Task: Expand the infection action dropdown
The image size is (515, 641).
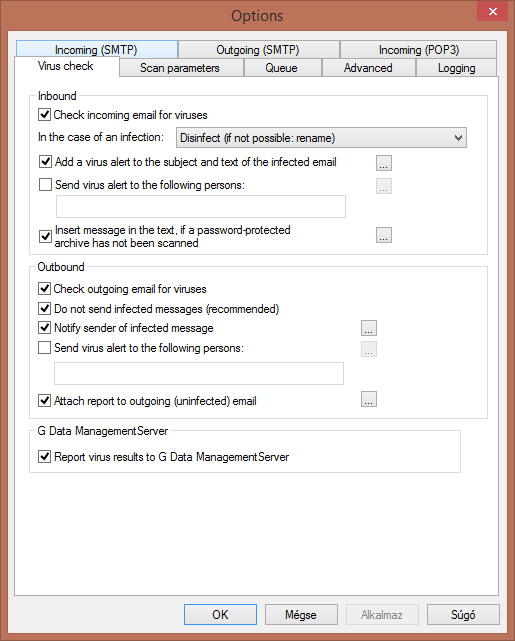Action: (321, 138)
